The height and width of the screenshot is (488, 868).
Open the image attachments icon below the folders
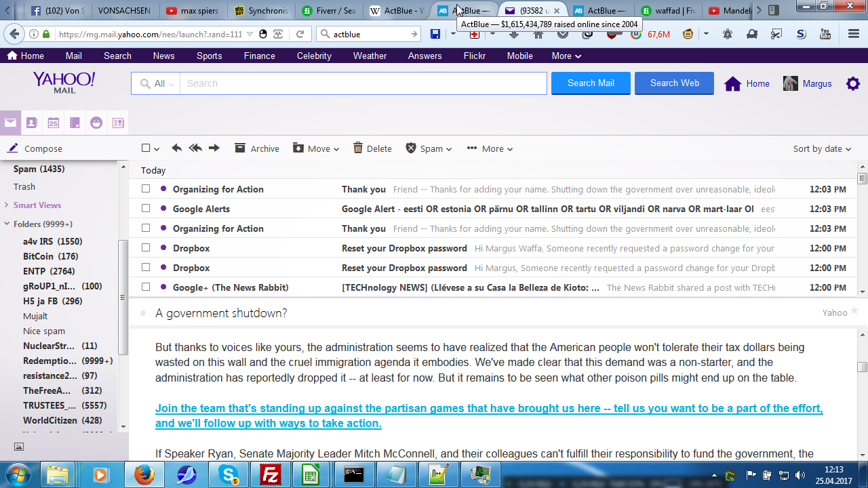[19, 446]
